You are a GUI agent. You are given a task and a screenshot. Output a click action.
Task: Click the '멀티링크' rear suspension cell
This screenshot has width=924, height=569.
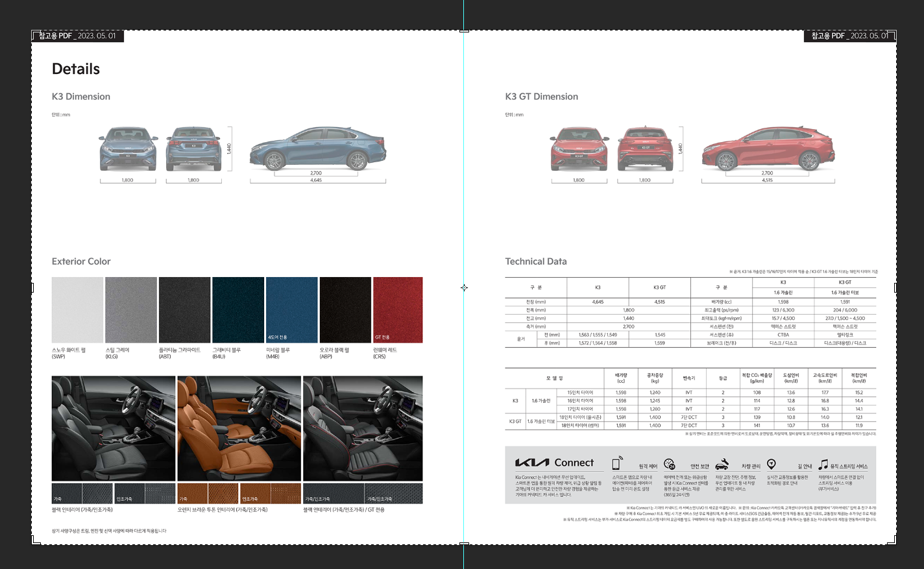click(x=845, y=335)
